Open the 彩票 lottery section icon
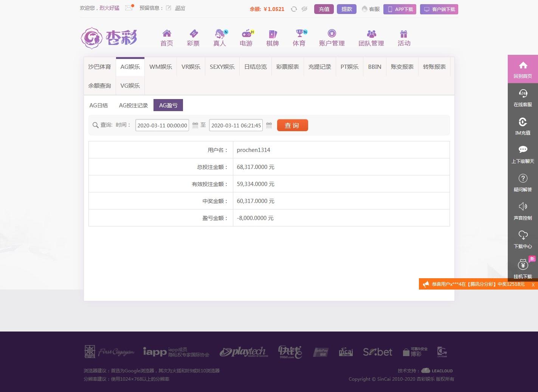 193,37
